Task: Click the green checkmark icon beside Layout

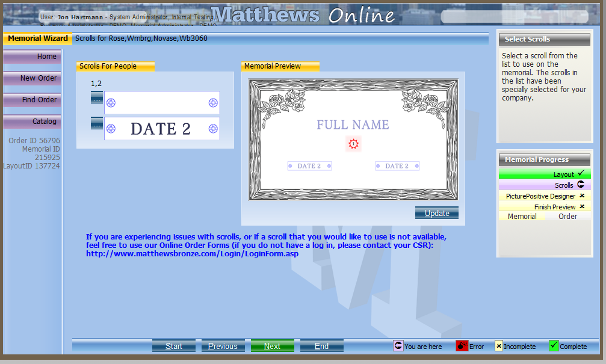Action: point(581,173)
